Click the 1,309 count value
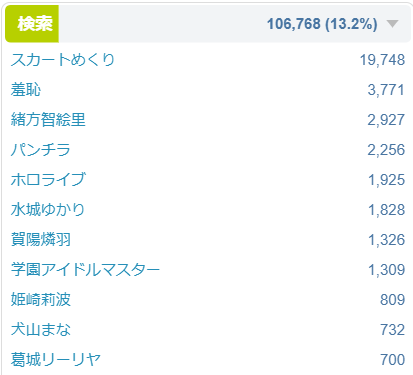 tap(386, 270)
